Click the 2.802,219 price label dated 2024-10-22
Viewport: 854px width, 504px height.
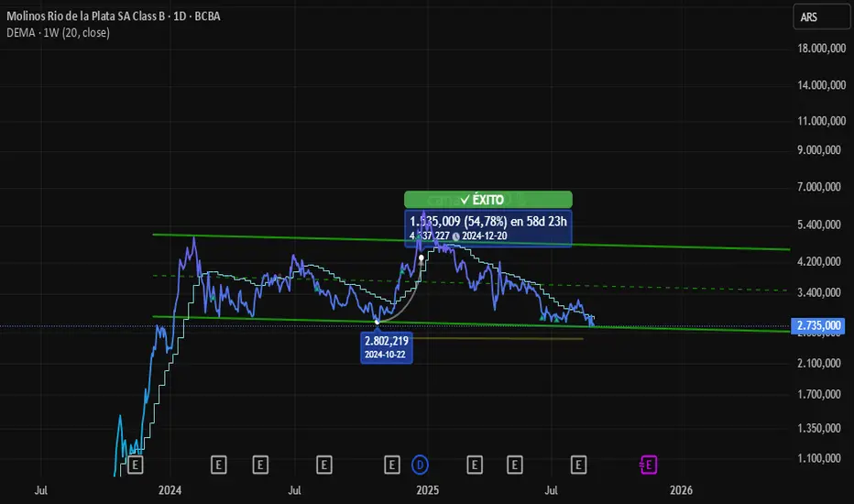(x=386, y=347)
